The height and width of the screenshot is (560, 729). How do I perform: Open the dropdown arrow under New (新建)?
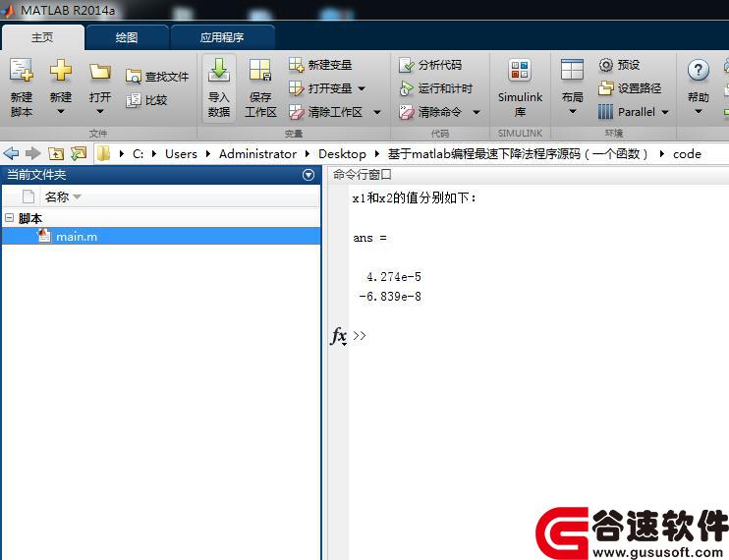coord(61,112)
